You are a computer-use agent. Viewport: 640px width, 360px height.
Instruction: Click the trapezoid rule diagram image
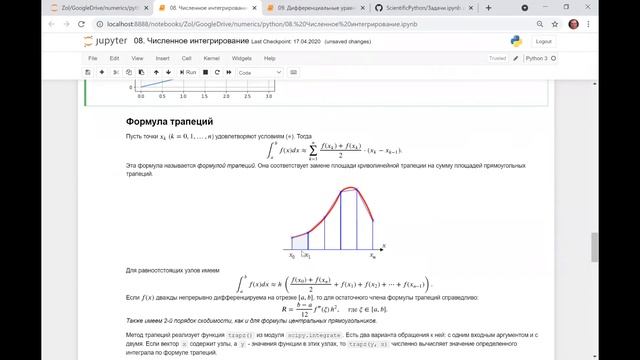(x=334, y=222)
